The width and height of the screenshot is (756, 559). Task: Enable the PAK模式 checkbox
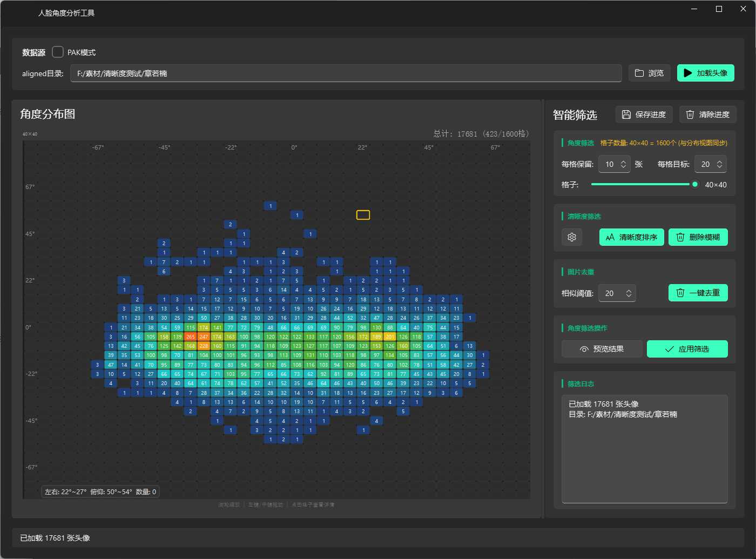tap(58, 52)
